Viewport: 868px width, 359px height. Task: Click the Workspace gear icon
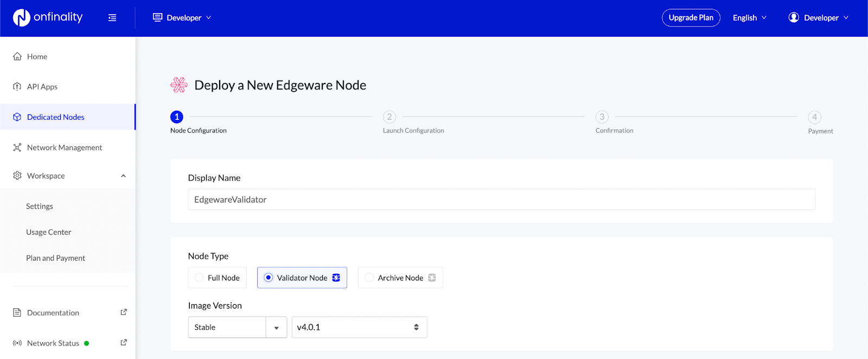click(17, 176)
